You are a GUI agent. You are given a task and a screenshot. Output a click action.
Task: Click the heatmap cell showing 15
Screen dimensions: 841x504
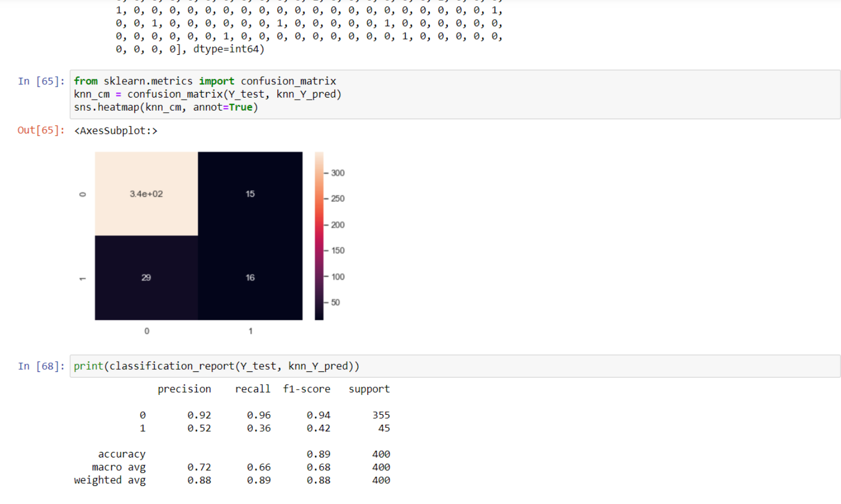click(250, 193)
